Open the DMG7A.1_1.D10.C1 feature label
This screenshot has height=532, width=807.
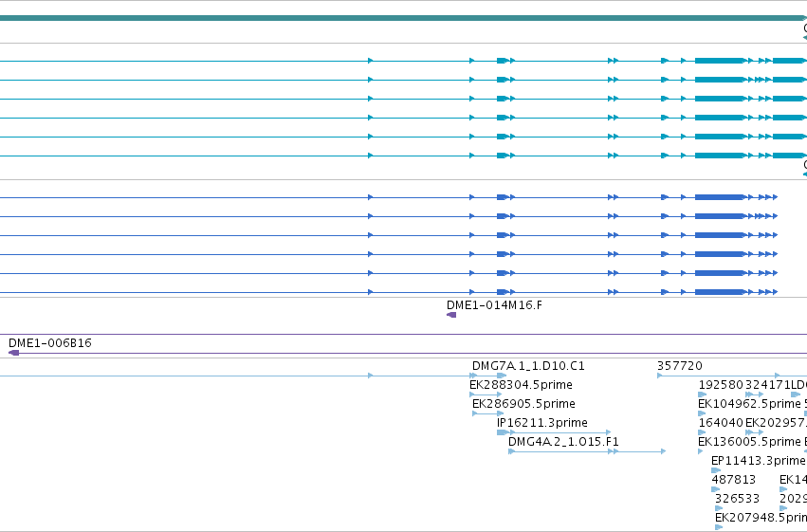(528, 366)
